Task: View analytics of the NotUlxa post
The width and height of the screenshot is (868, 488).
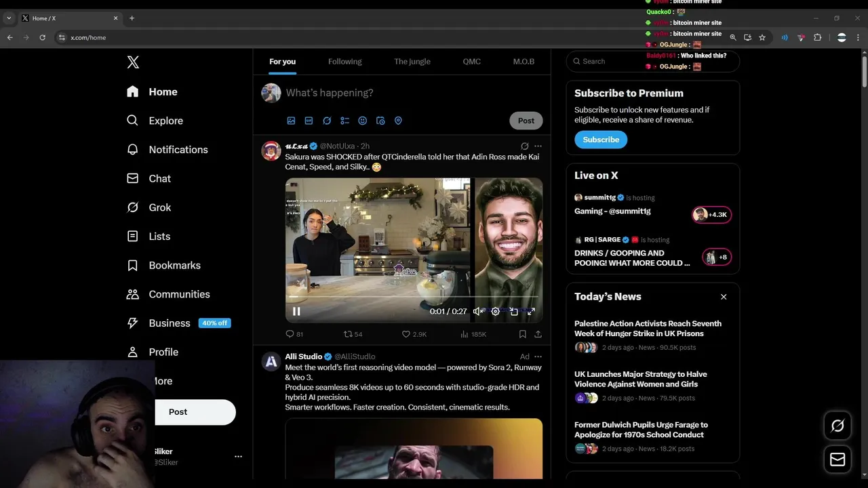Action: 473,334
